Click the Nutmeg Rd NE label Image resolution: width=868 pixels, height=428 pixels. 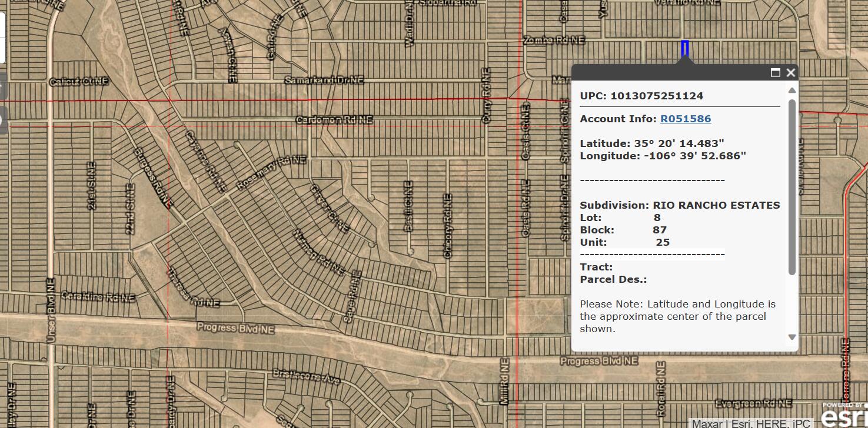click(318, 253)
